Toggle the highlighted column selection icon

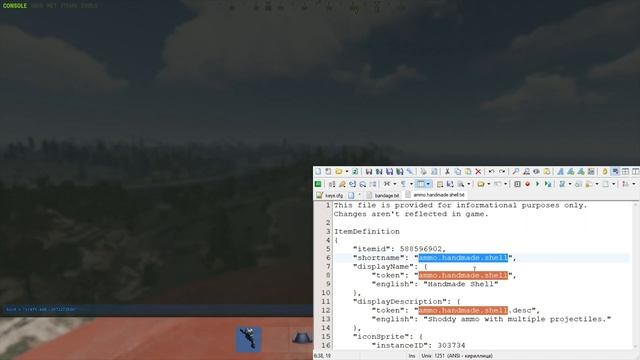tap(420, 184)
